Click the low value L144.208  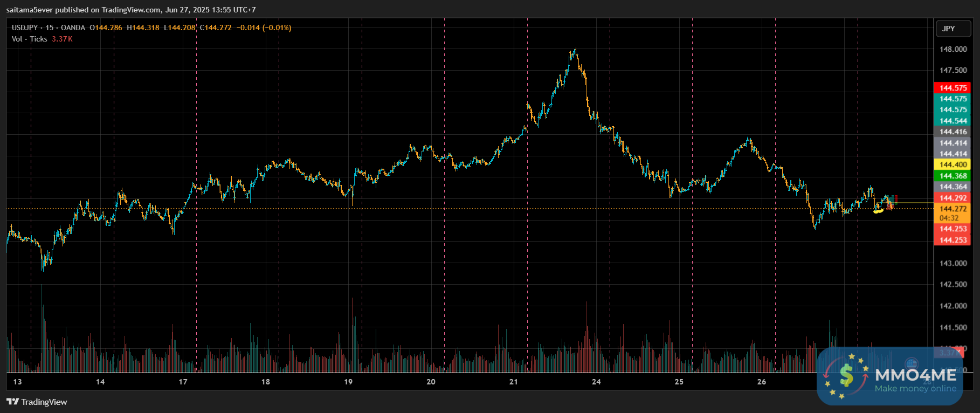pyautogui.click(x=180, y=27)
